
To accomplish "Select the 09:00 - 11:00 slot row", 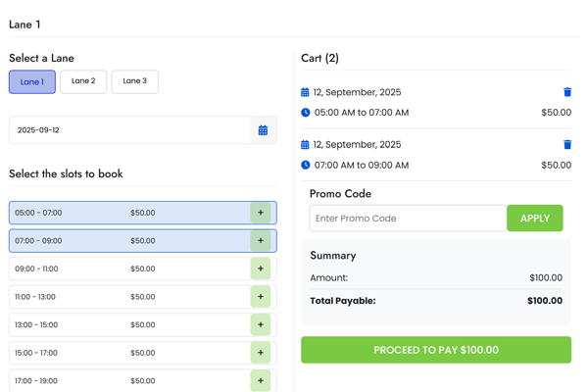I will 143,269.
